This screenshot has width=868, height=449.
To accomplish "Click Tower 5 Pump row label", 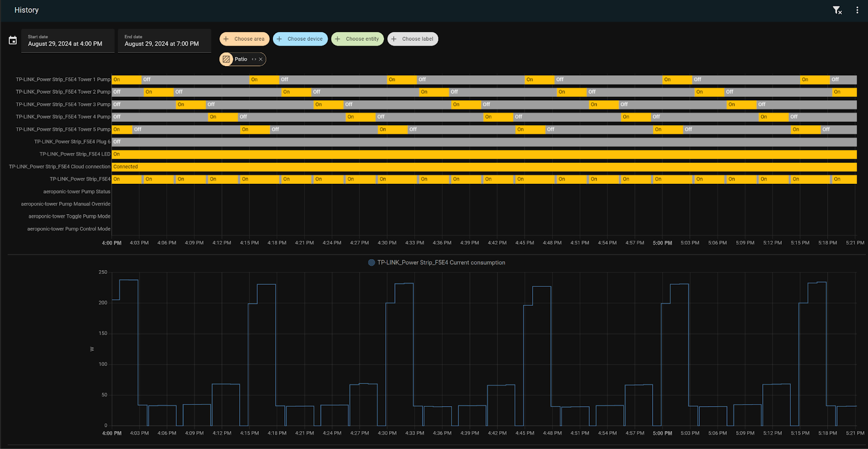I will tap(63, 129).
